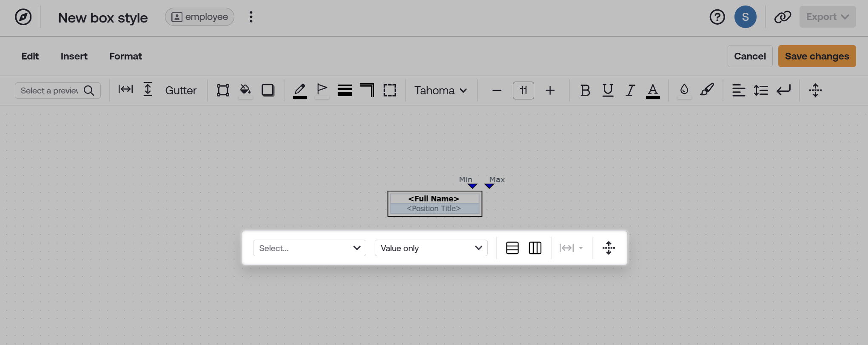Open the Format menu
This screenshot has width=868, height=345.
(x=125, y=56)
